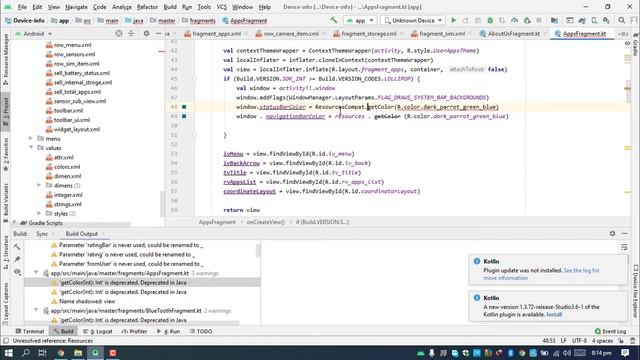Click Sync Project with Gradle Files icon

pos(582,20)
